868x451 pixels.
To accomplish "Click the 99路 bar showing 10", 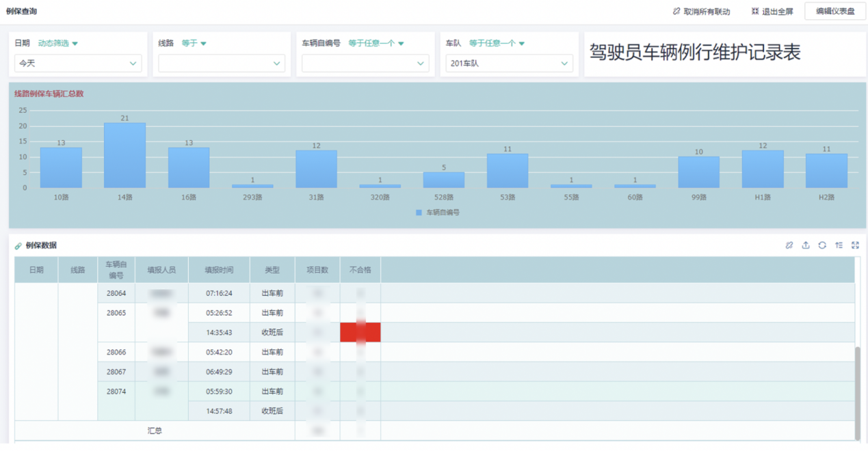I will click(x=699, y=172).
